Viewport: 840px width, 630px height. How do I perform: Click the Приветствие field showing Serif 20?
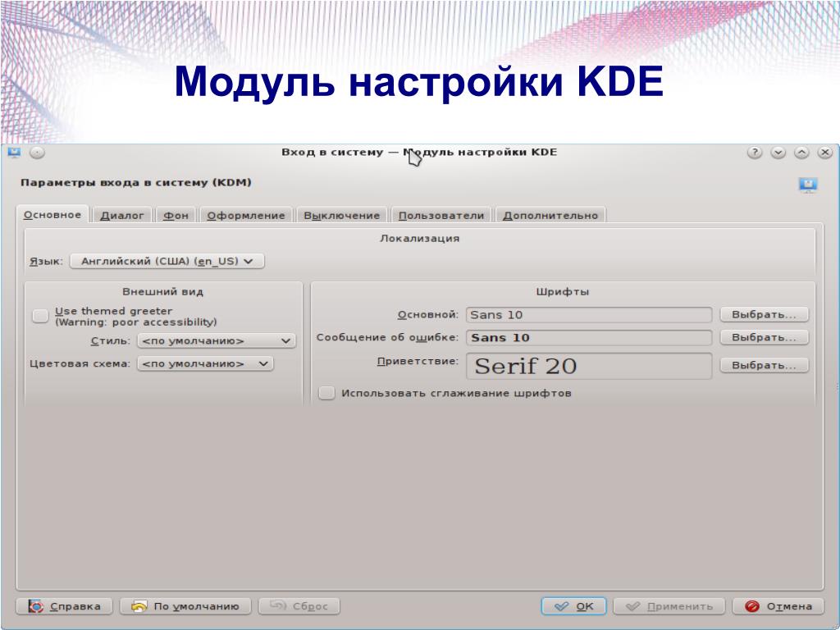click(x=589, y=366)
